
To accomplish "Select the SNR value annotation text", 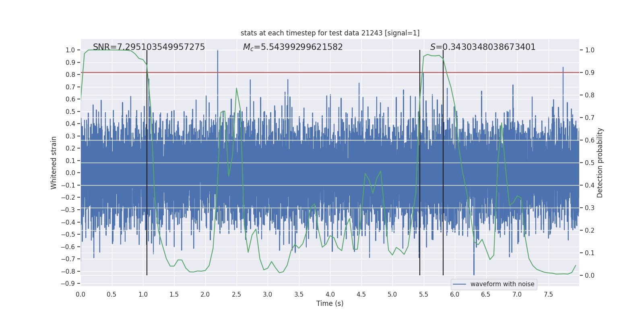I will (x=149, y=47).
